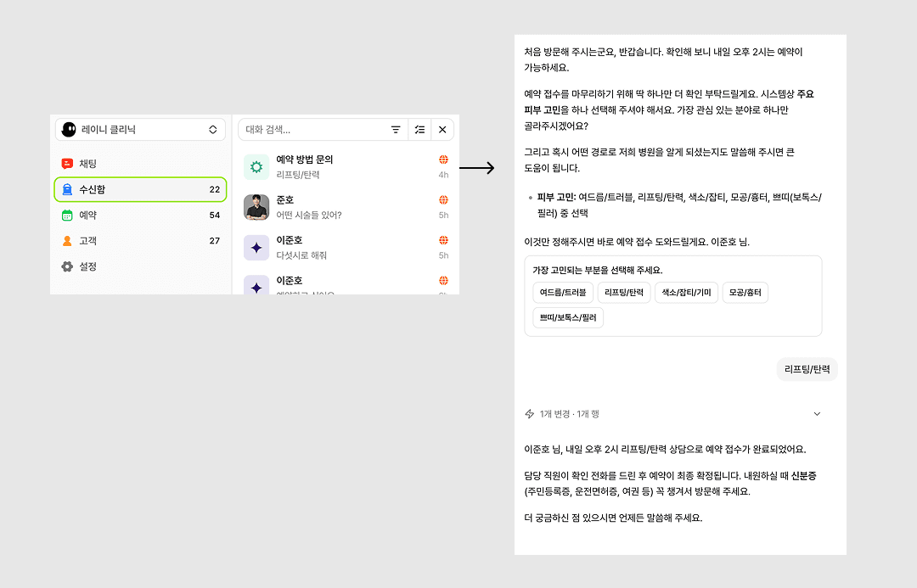
Task: Click the red 채팅 chat bubble icon
Action: click(x=67, y=164)
